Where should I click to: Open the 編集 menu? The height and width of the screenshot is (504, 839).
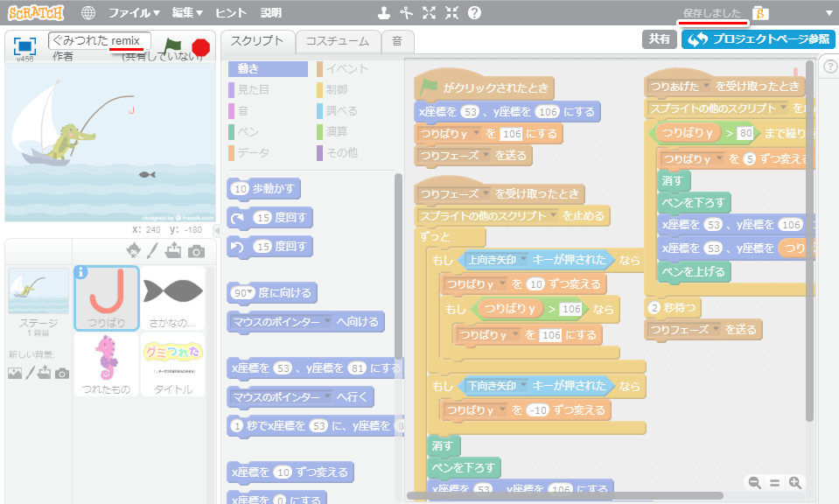pos(187,13)
